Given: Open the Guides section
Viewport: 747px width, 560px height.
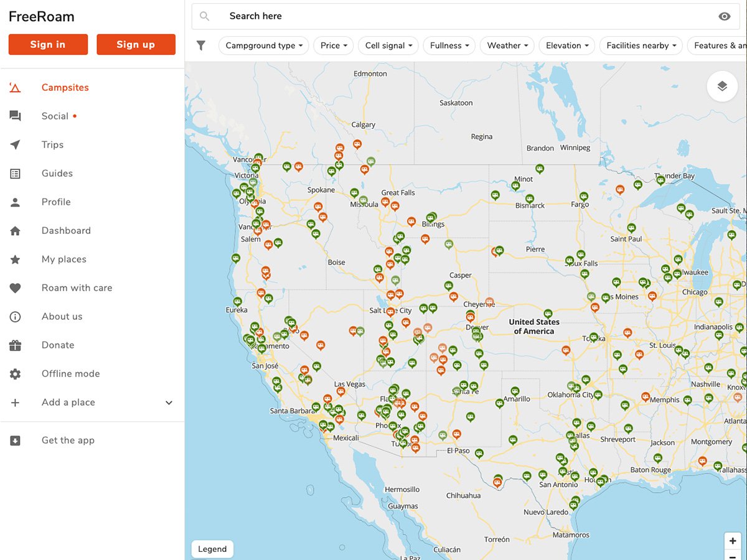Looking at the screenshot, I should click(57, 174).
